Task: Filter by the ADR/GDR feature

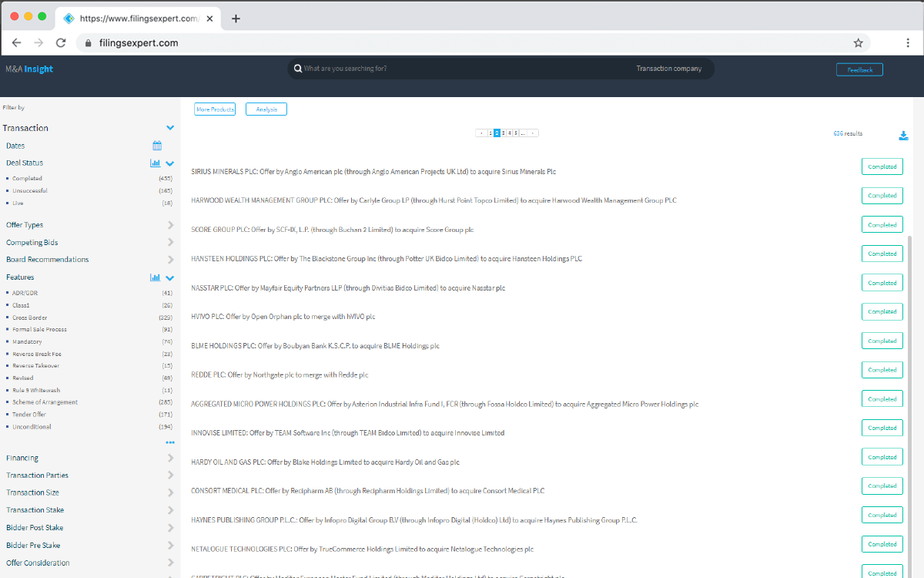Action: point(25,293)
